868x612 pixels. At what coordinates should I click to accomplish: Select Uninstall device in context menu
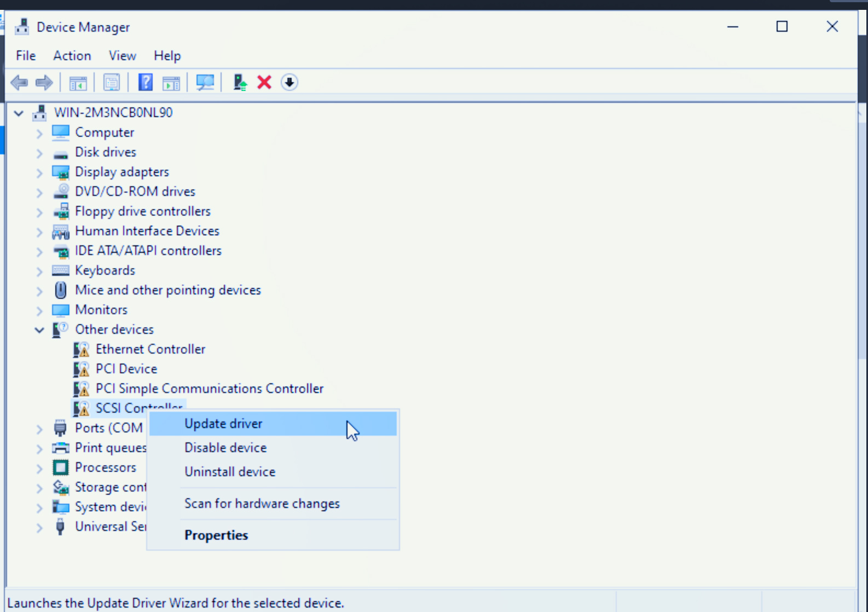[x=230, y=472]
